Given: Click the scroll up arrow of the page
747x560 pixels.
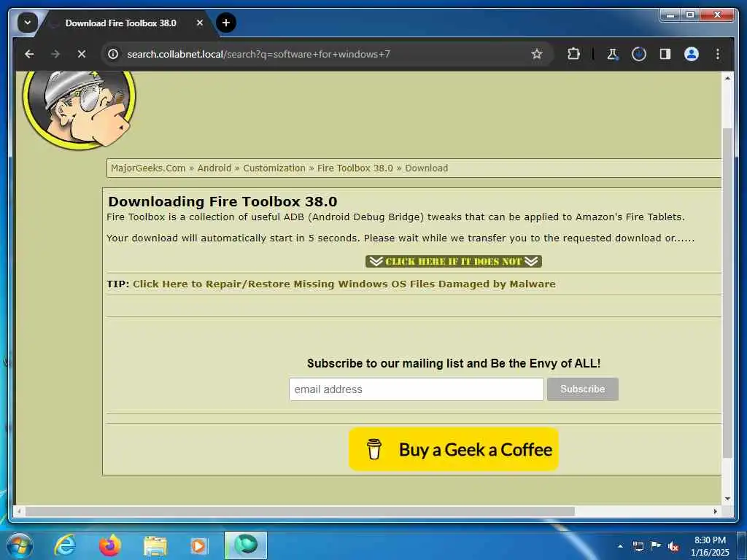Looking at the screenshot, I should [x=727, y=78].
